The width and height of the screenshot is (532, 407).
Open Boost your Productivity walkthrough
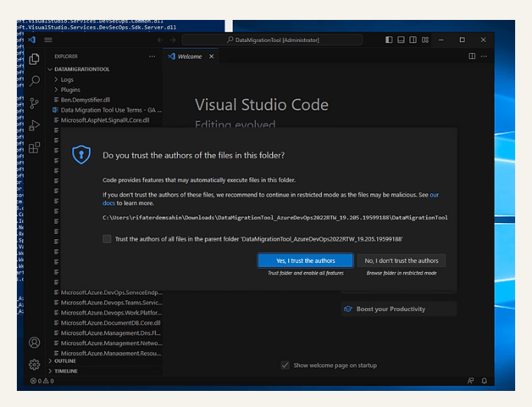coord(399,309)
